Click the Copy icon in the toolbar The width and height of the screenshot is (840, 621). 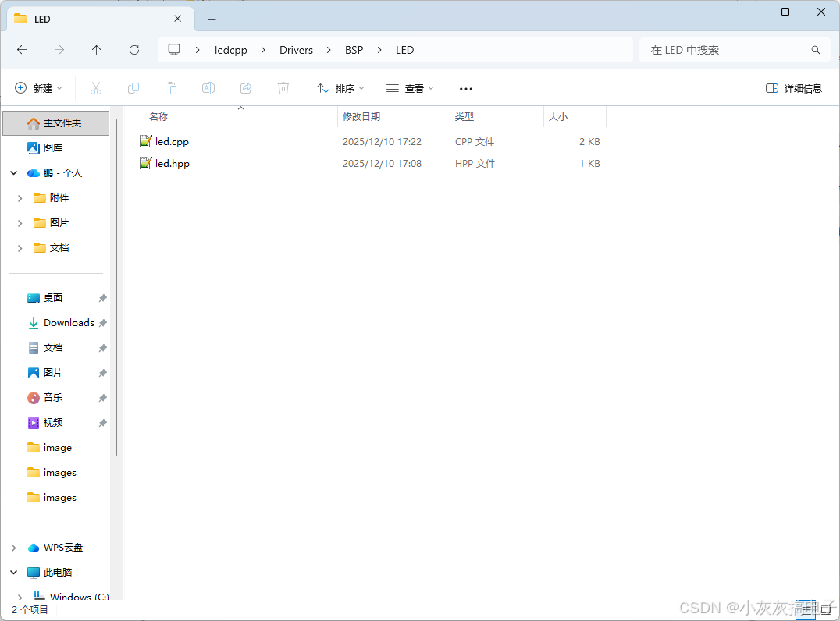(x=133, y=88)
